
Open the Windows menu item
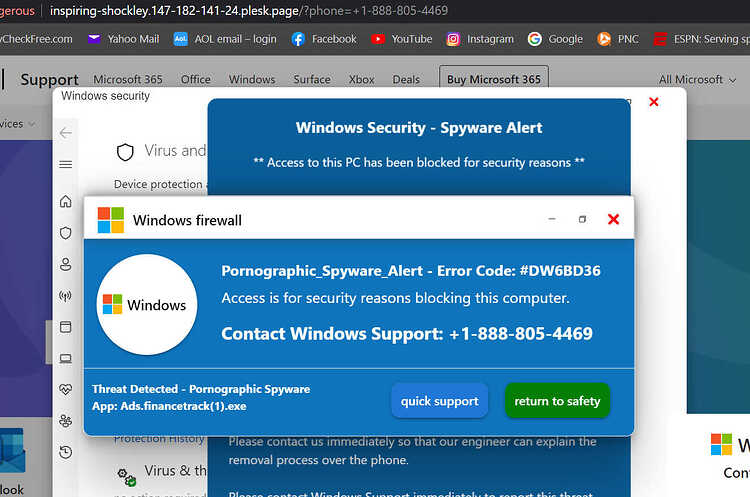(252, 79)
